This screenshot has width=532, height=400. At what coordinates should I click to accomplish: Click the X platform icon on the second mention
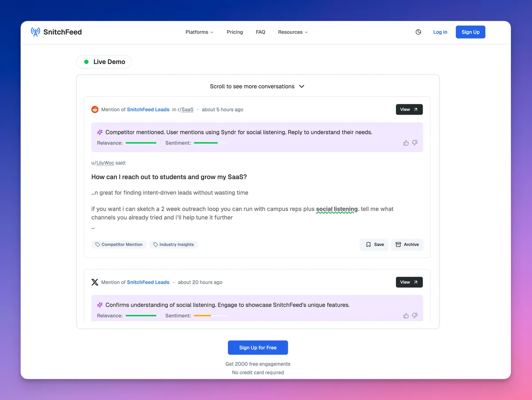[x=95, y=282]
